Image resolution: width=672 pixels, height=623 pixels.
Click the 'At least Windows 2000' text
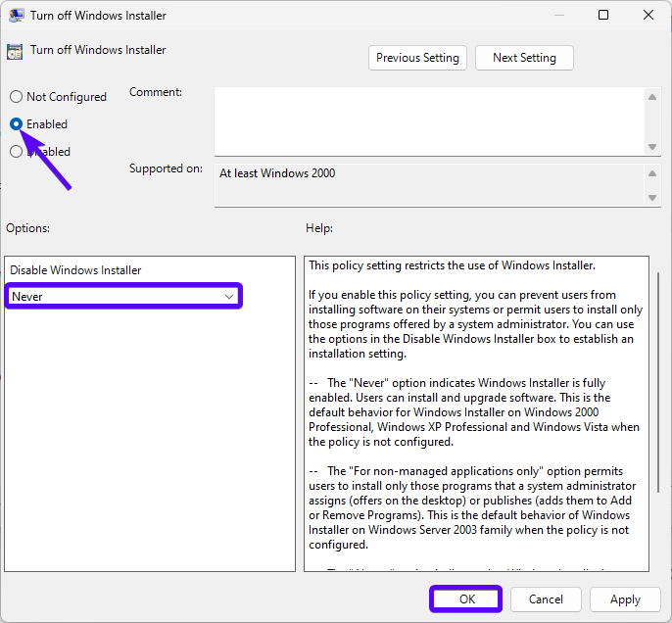(x=277, y=173)
